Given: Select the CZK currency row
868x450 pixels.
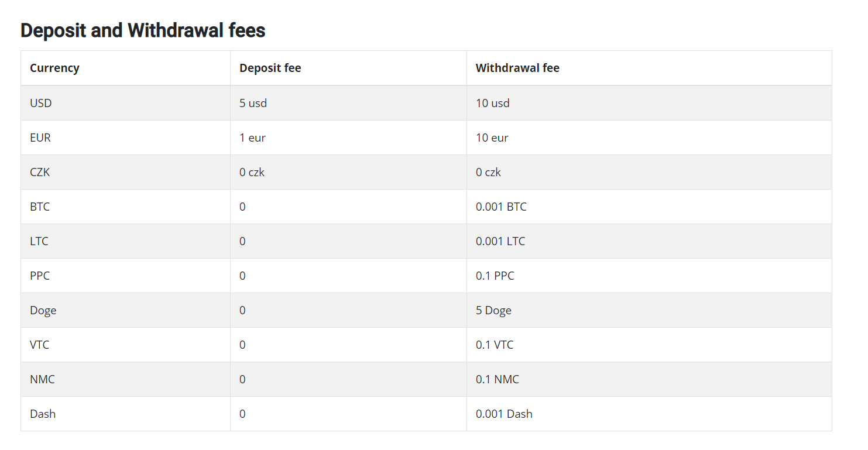Looking at the screenshot, I should tap(426, 172).
